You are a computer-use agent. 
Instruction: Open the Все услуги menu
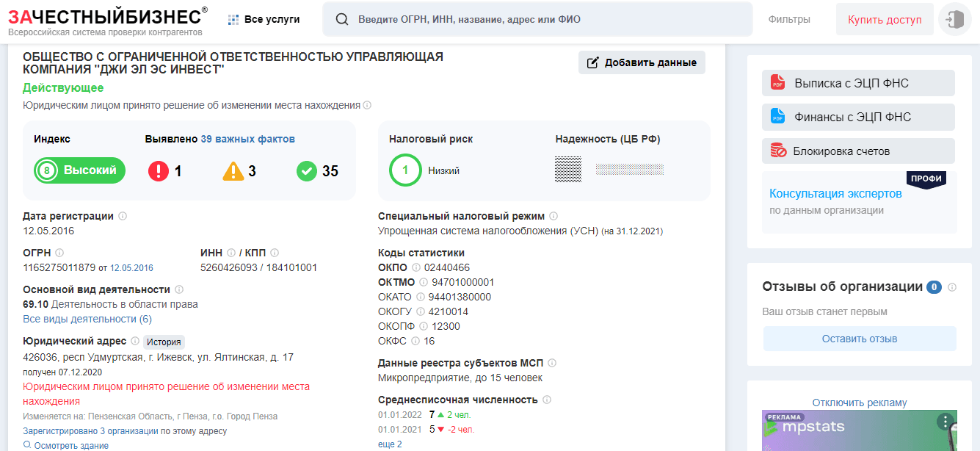(x=264, y=19)
